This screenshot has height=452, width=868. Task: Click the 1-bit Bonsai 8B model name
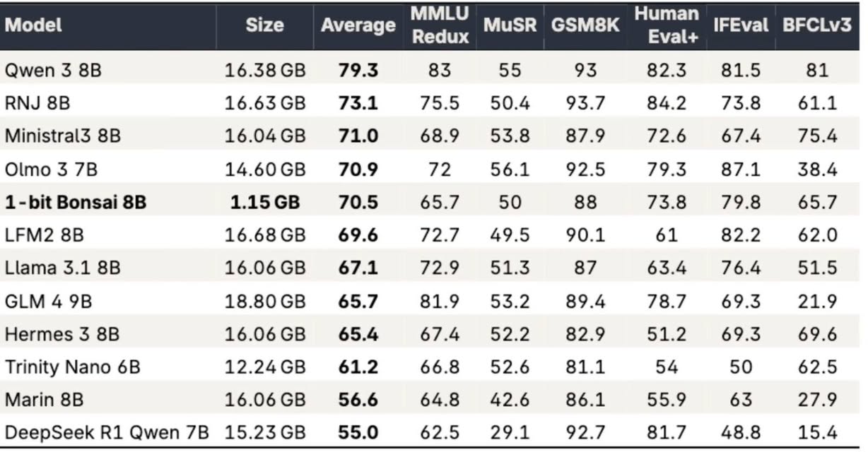coord(76,203)
